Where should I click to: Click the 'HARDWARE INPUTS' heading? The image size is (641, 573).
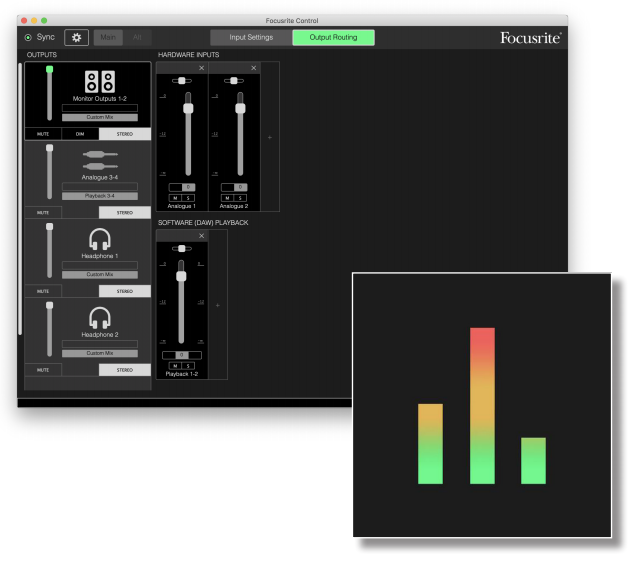pyautogui.click(x=188, y=55)
